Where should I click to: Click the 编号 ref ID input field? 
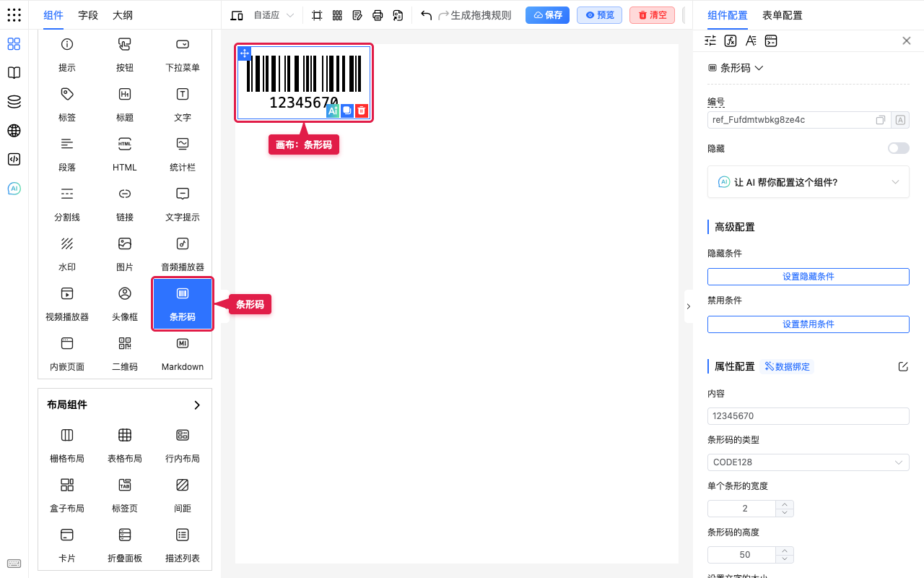tap(799, 120)
